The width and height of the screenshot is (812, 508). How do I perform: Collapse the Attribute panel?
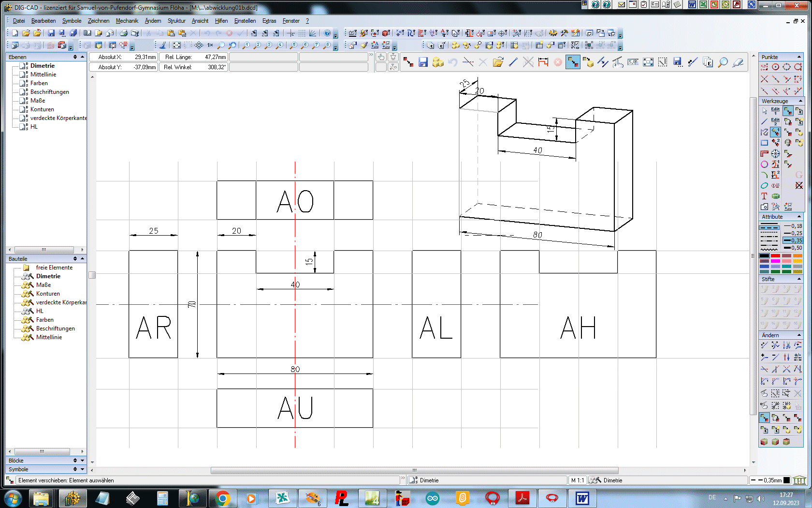coord(799,216)
